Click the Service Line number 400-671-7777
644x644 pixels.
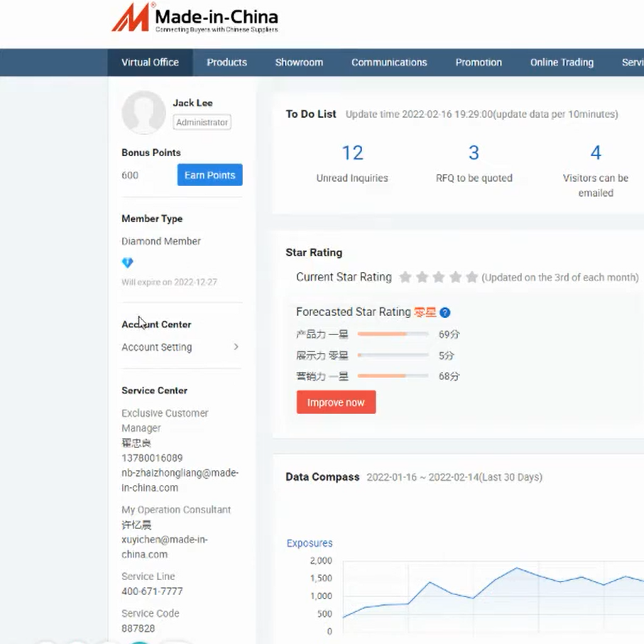click(152, 591)
